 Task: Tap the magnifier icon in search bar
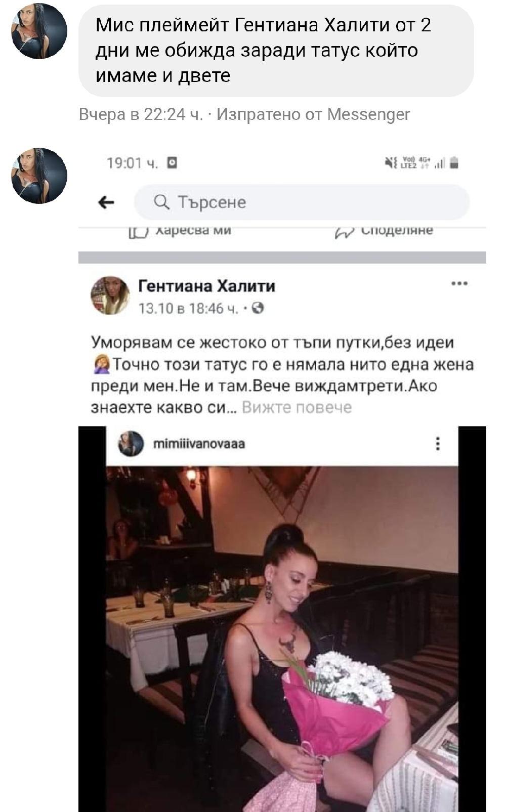[161, 202]
